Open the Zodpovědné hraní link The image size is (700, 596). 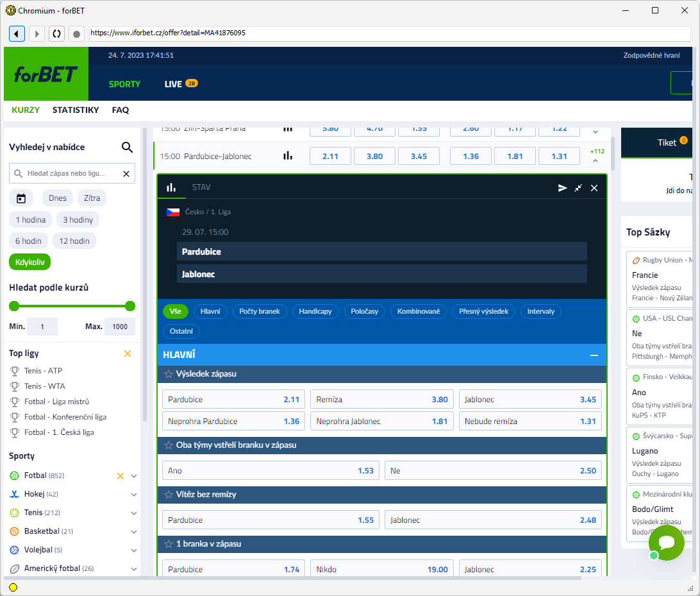tap(651, 55)
